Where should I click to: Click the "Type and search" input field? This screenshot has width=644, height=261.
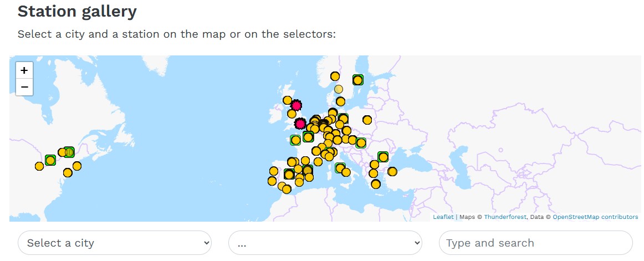pos(535,243)
